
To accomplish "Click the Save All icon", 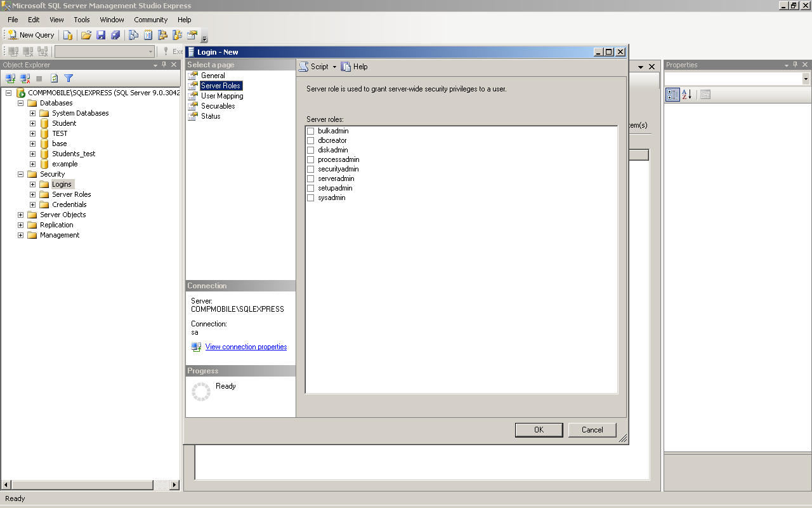I will (x=115, y=35).
